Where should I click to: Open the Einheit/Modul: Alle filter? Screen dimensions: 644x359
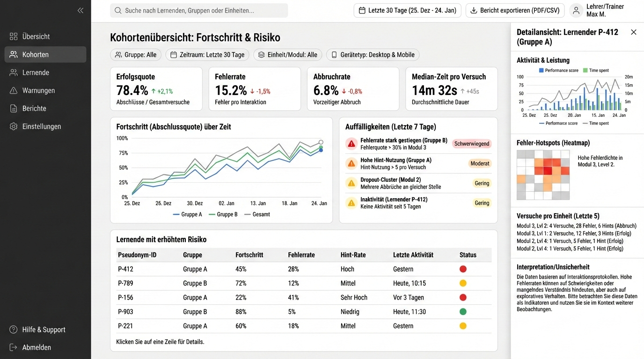click(287, 55)
